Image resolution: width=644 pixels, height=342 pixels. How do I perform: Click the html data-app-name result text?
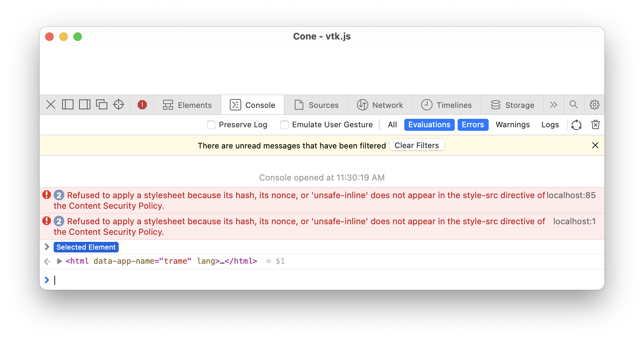[161, 261]
